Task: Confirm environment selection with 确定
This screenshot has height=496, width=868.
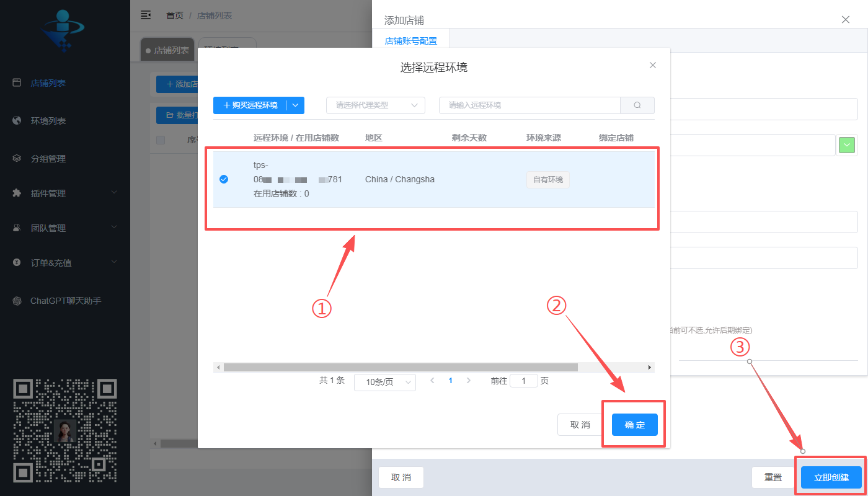Action: point(634,424)
